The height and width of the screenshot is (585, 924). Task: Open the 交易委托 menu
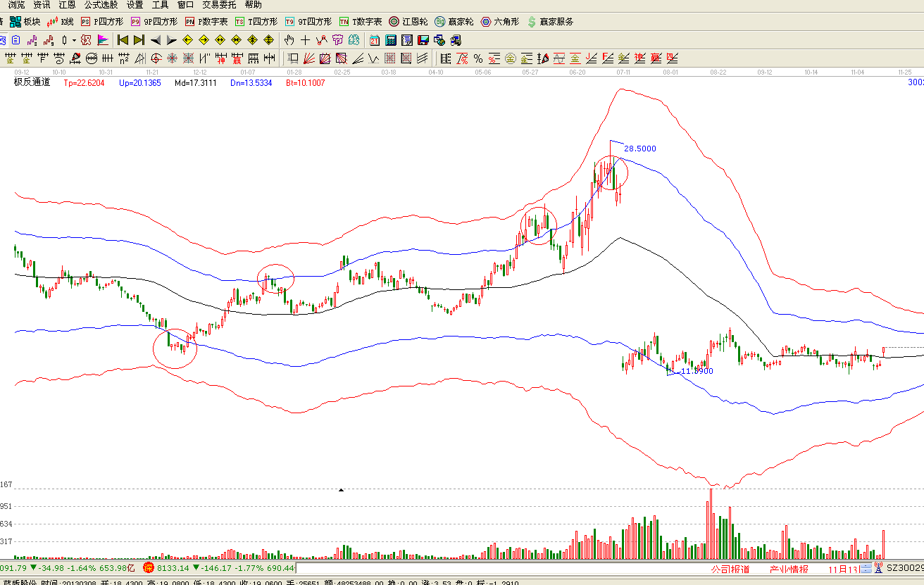219,5
